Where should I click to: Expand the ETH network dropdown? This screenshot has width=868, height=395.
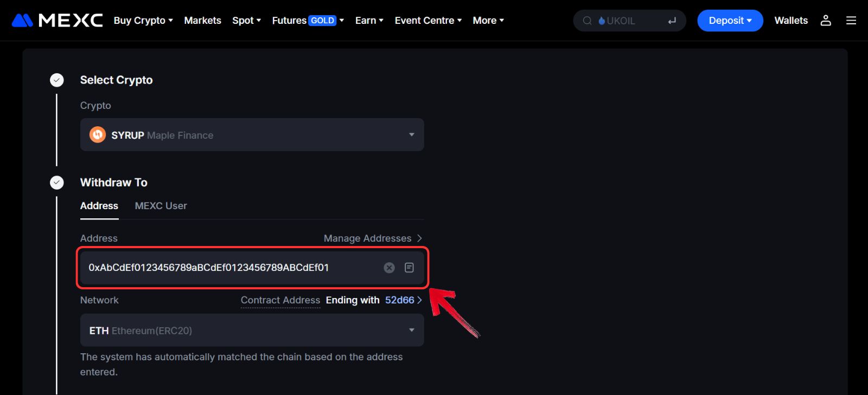coord(411,331)
